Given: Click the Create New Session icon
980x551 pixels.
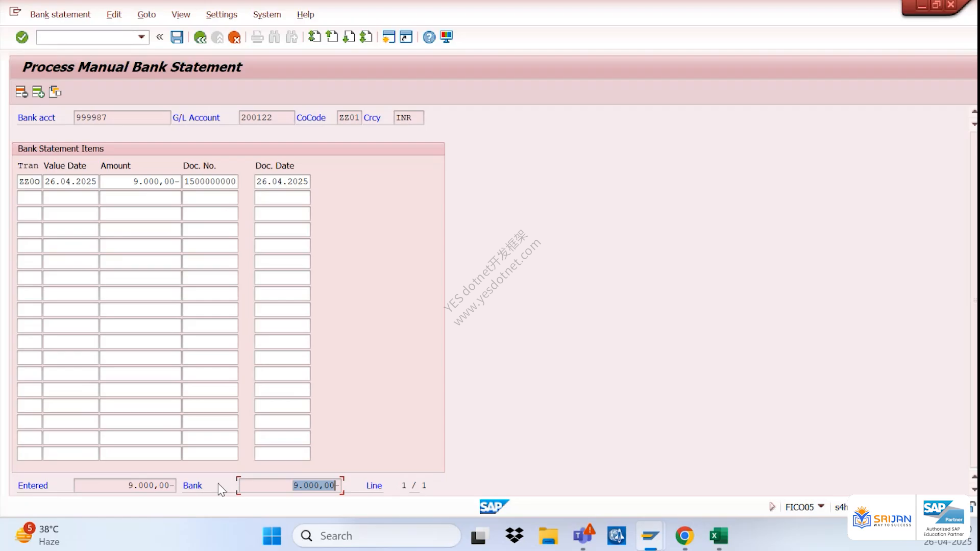Looking at the screenshot, I should pyautogui.click(x=389, y=37).
